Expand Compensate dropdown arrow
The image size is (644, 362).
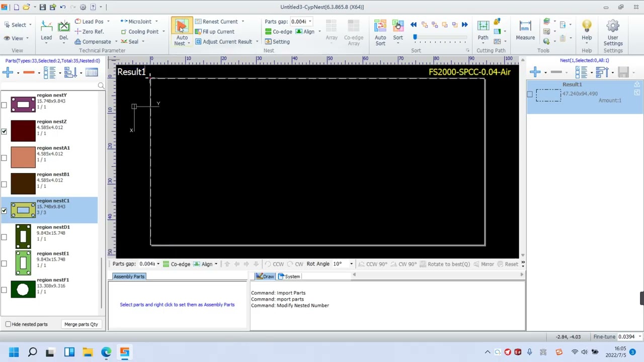(116, 42)
